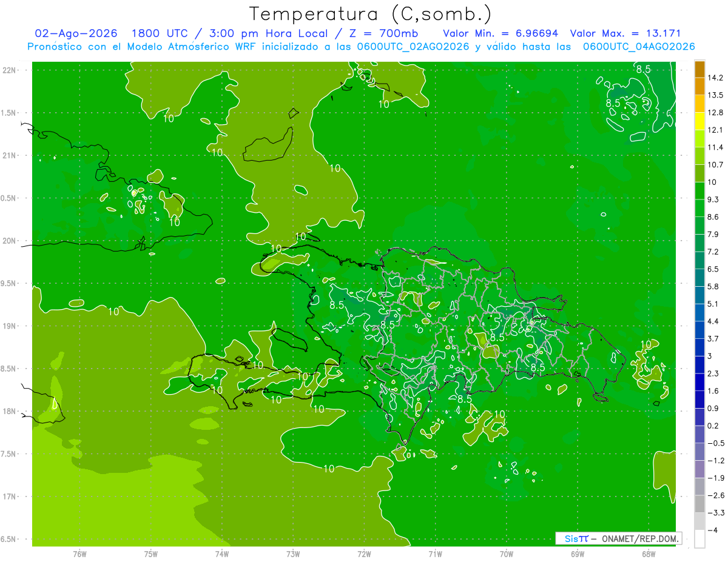Image resolution: width=728 pixels, height=562 pixels.
Task: Click the '74W' longitude axis label
Action: [x=222, y=554]
